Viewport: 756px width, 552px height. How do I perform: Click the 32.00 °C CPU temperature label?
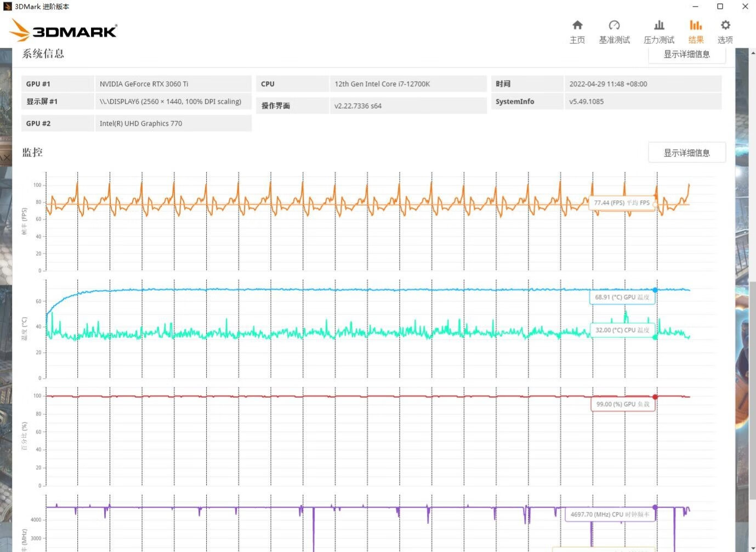click(622, 330)
